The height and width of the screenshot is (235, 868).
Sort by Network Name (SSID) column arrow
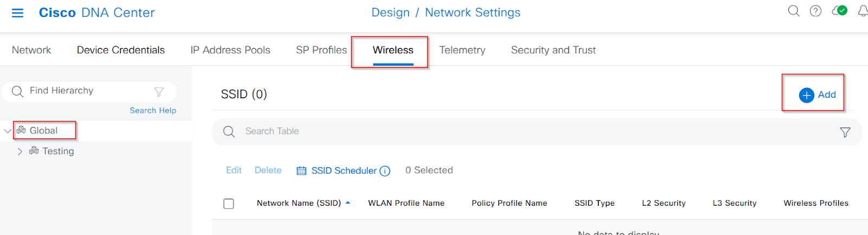point(348,202)
